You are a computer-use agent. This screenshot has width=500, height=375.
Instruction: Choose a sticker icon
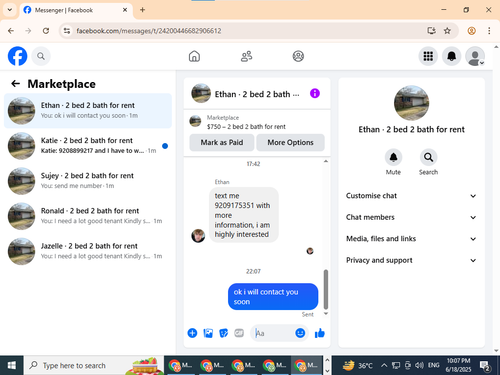pos(224,333)
